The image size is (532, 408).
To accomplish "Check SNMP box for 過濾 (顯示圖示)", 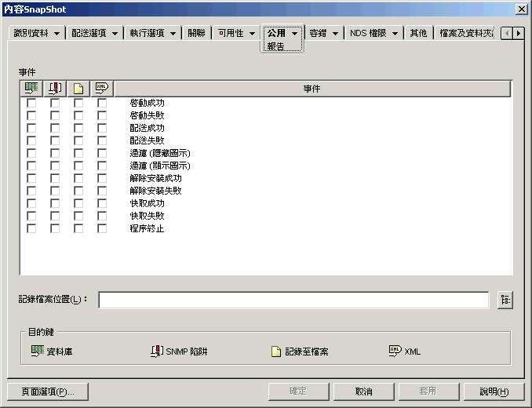I will tap(55, 166).
